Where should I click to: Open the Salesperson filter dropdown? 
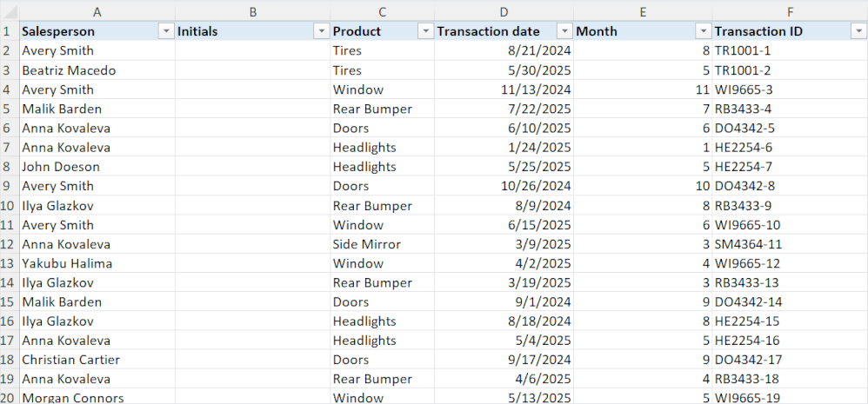click(x=165, y=31)
